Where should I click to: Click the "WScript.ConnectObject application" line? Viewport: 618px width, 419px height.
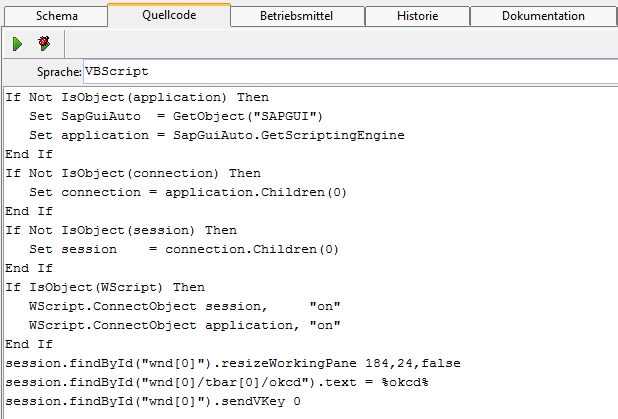coord(184,325)
